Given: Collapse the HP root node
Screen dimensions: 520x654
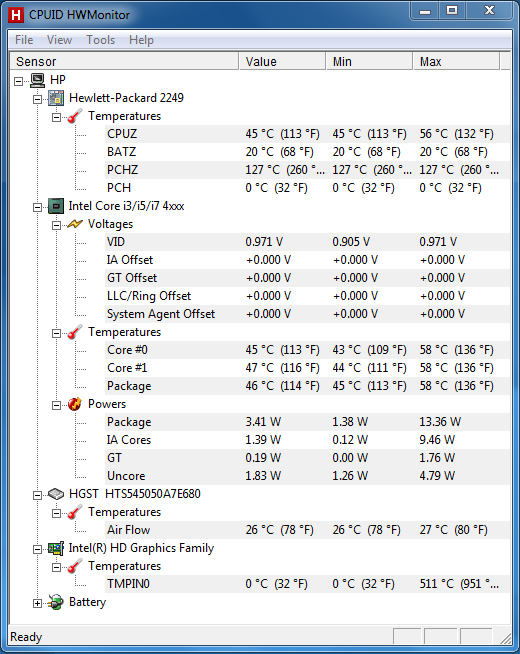Looking at the screenshot, I should point(18,81).
